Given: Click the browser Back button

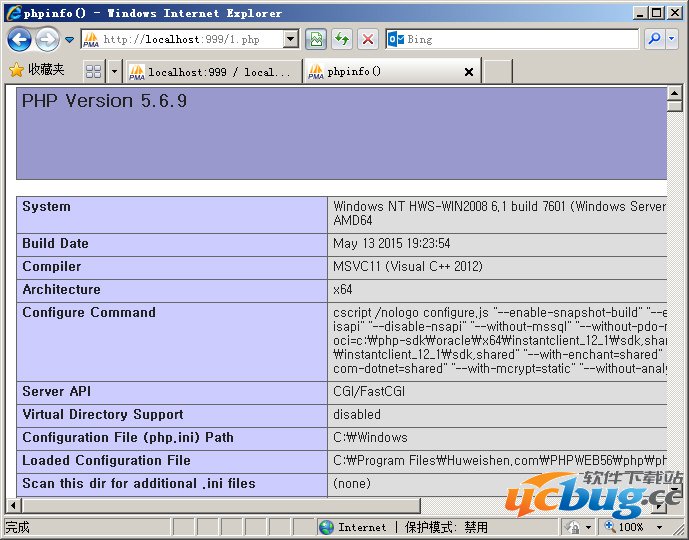Looking at the screenshot, I should [19, 39].
